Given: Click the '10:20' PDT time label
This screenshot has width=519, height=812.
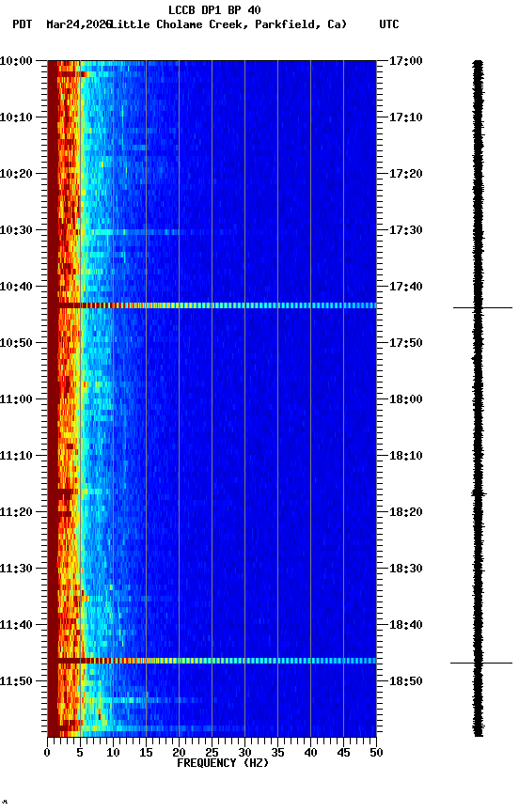Looking at the screenshot, I should (x=16, y=174).
